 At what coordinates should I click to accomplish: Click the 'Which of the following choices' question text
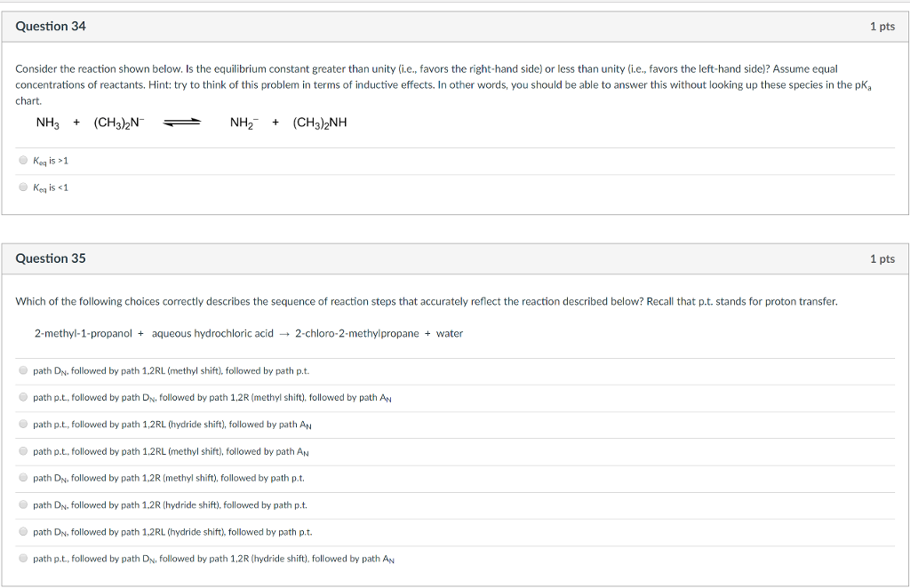click(x=427, y=301)
